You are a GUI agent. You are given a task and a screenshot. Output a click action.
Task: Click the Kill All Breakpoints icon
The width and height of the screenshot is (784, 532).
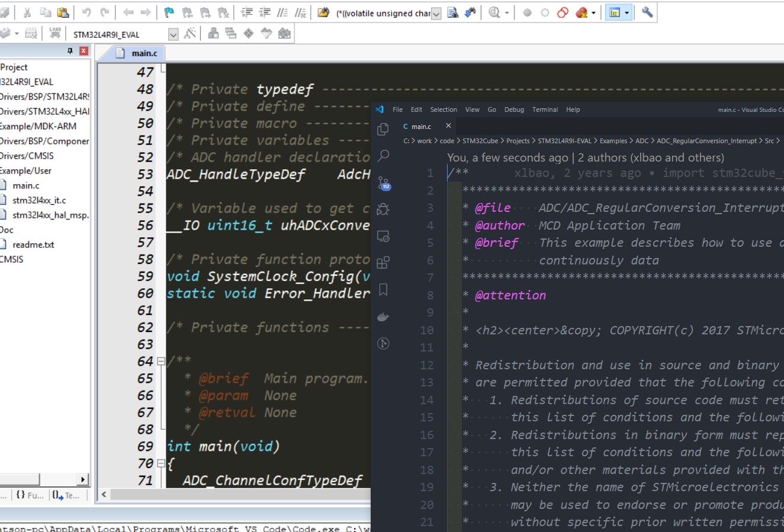[x=581, y=12]
